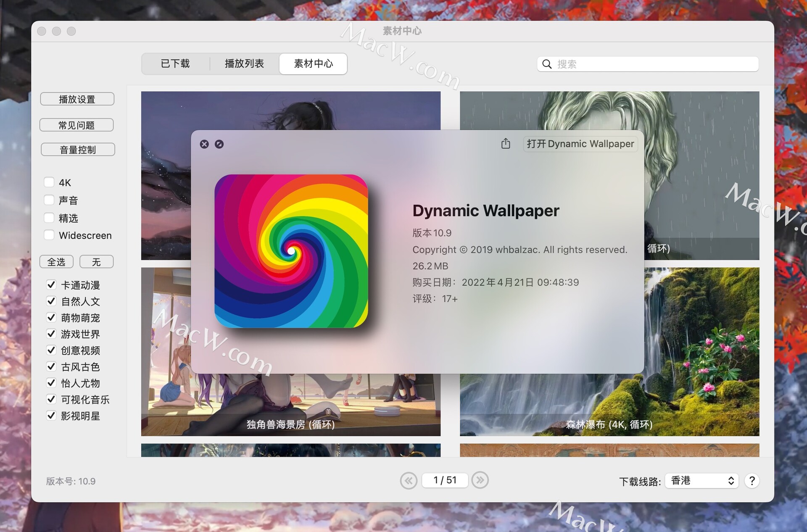
Task: Enable the 声音 filter checkbox
Action: click(49, 200)
